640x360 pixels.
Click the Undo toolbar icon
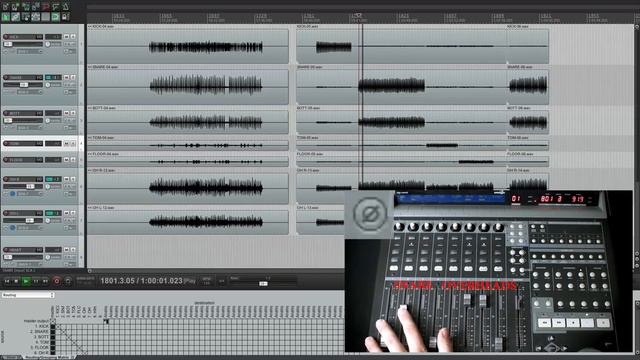(45, 7)
